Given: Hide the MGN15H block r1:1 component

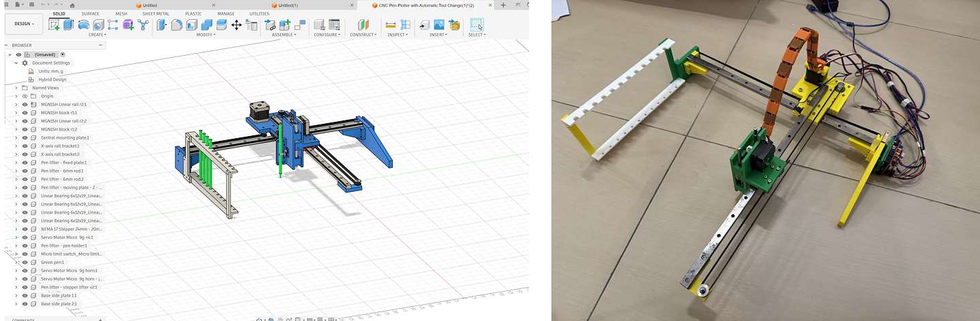Looking at the screenshot, I should point(25,112).
